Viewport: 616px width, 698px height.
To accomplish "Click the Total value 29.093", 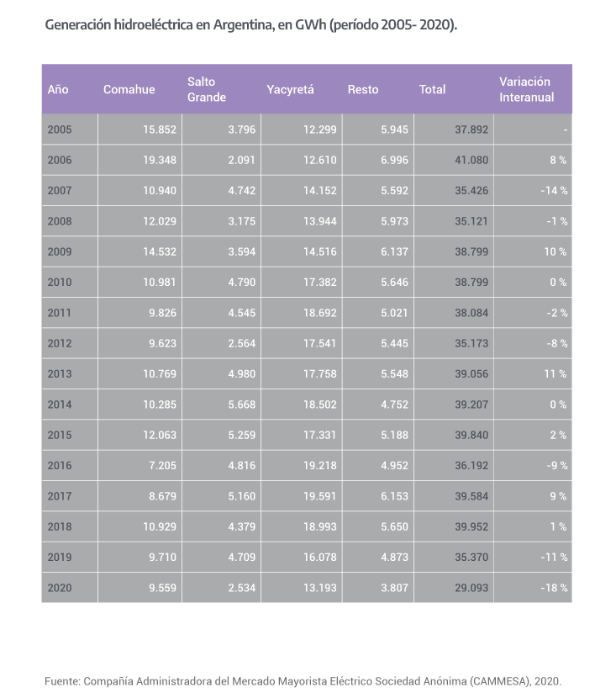I will [471, 588].
